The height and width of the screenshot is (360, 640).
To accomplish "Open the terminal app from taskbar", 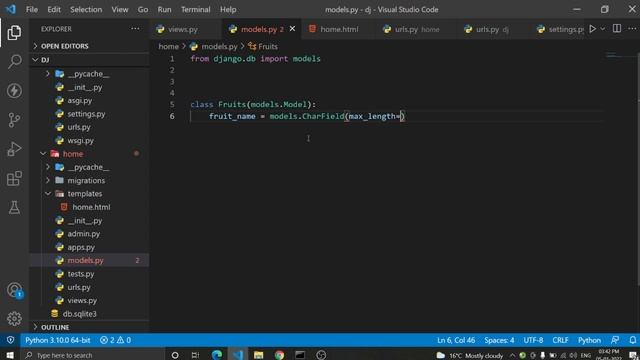I will [x=300, y=355].
